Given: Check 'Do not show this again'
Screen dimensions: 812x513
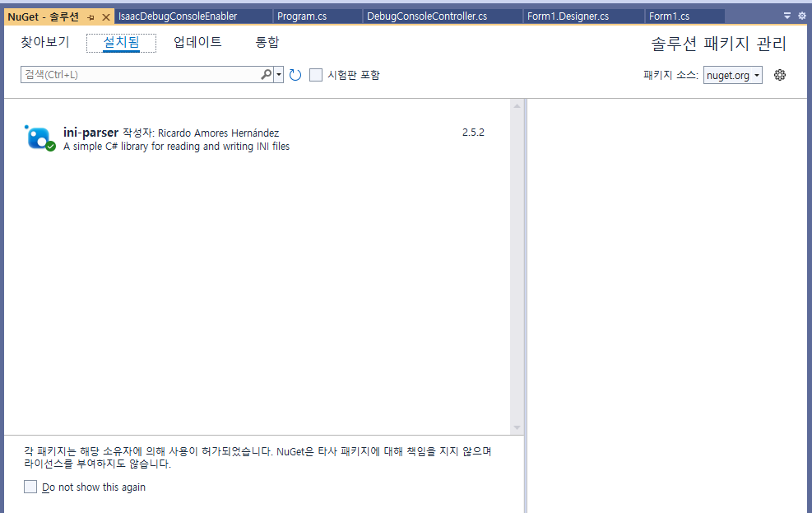Looking at the screenshot, I should click(x=30, y=487).
